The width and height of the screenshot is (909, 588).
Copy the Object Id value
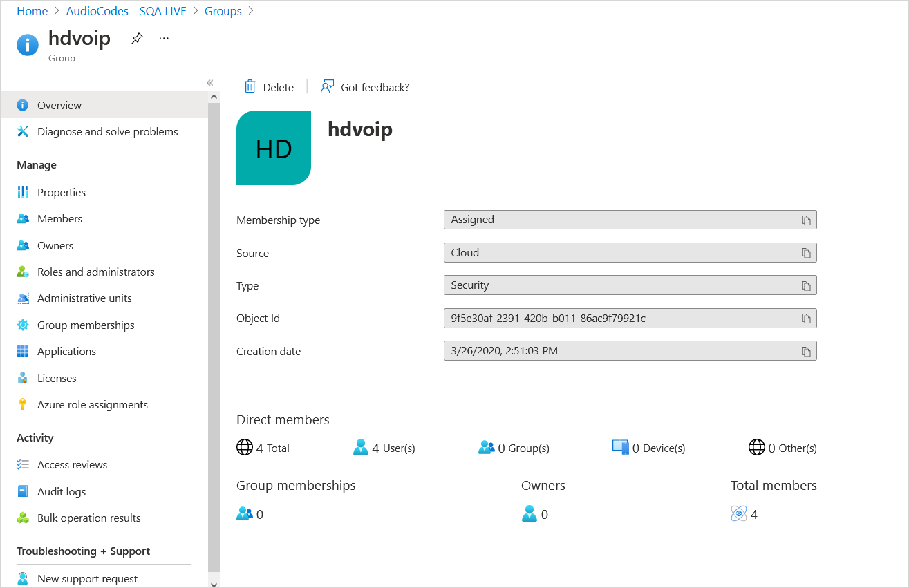(806, 318)
